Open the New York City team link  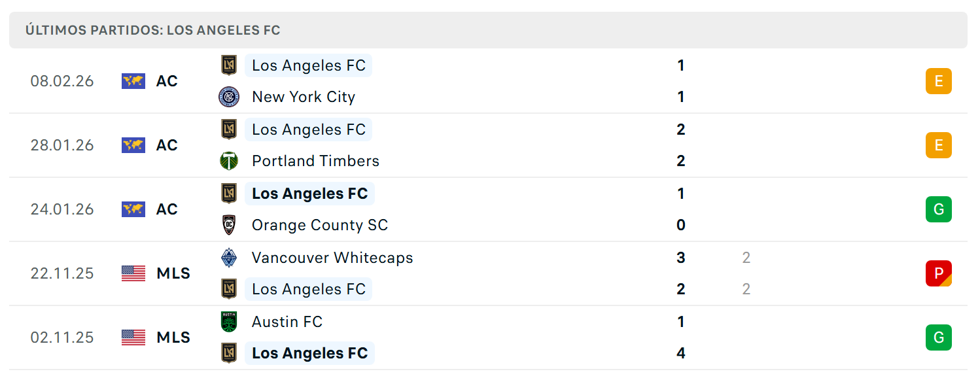click(304, 97)
